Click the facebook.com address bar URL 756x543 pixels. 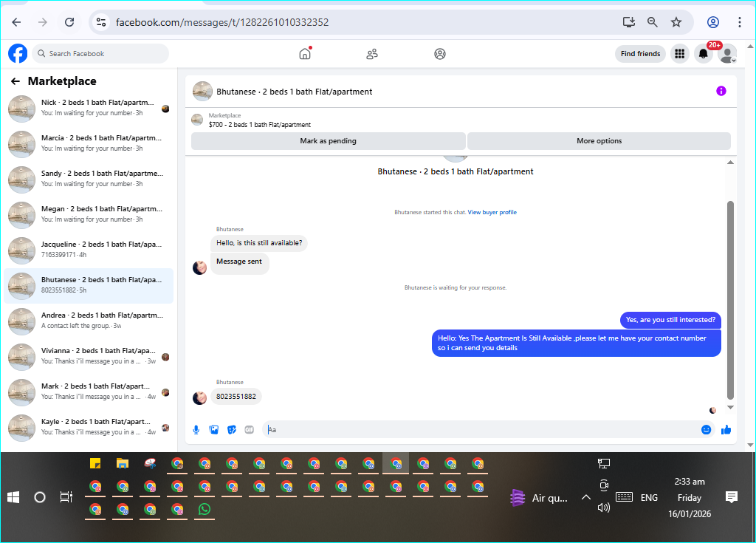point(222,22)
